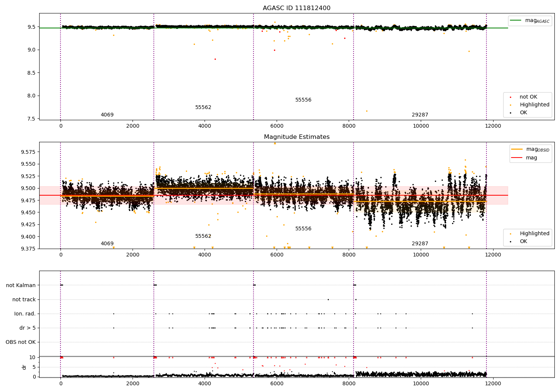Click 'Highlighted' in the Magnitude Estimates legend
The image size is (560, 392).
click(534, 234)
